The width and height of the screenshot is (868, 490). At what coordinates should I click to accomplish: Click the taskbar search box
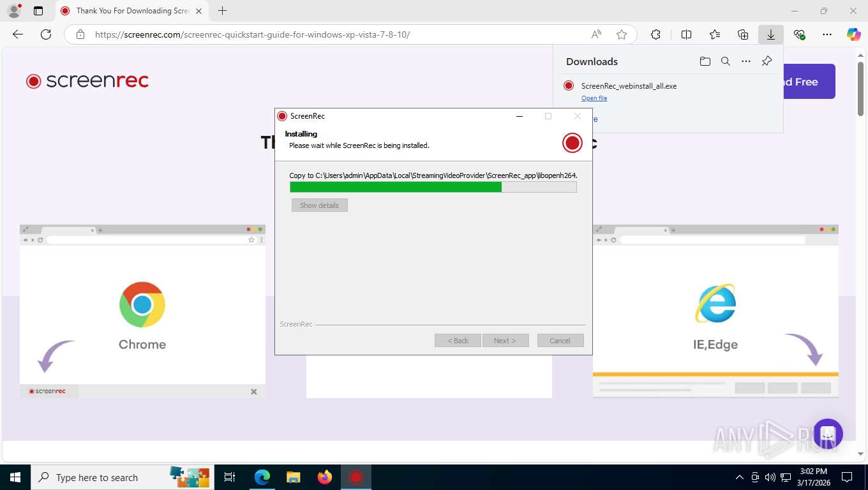click(123, 477)
